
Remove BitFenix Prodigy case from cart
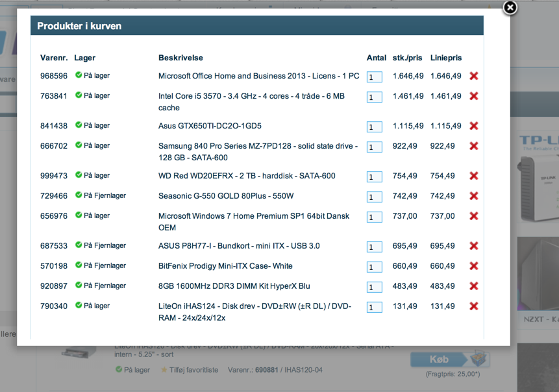(474, 266)
